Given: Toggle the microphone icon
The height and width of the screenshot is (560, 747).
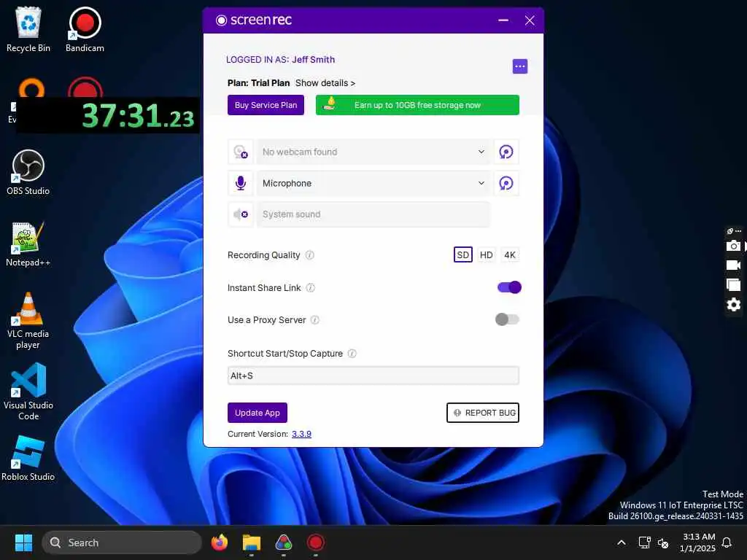Looking at the screenshot, I should 241,183.
